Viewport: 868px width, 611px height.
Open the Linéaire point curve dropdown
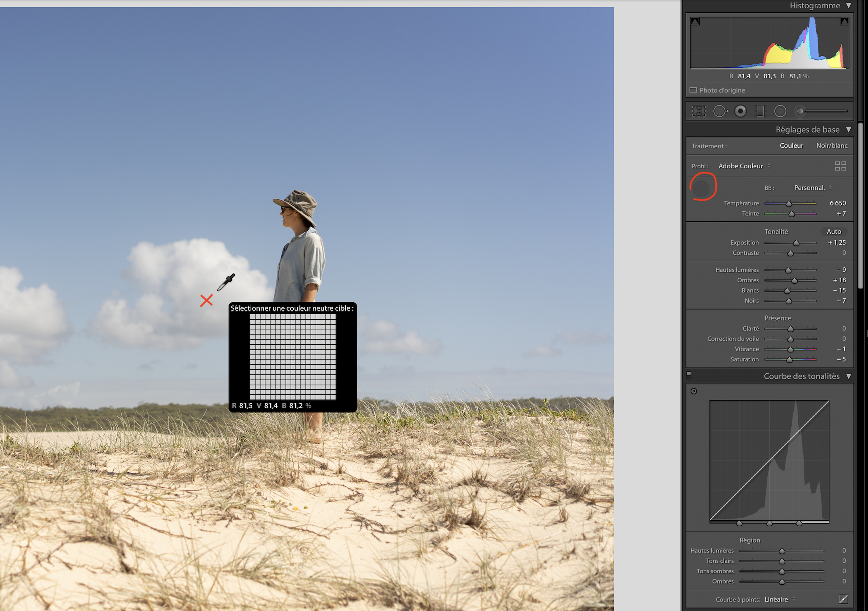[780, 599]
